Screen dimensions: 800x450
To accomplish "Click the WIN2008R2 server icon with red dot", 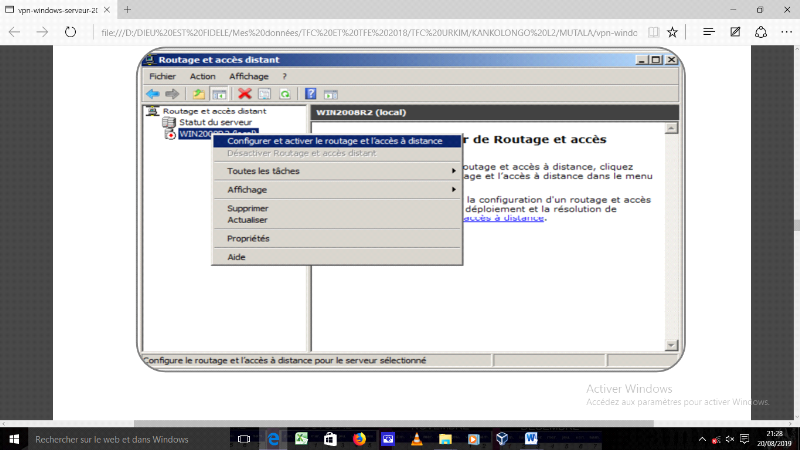I will point(170,134).
